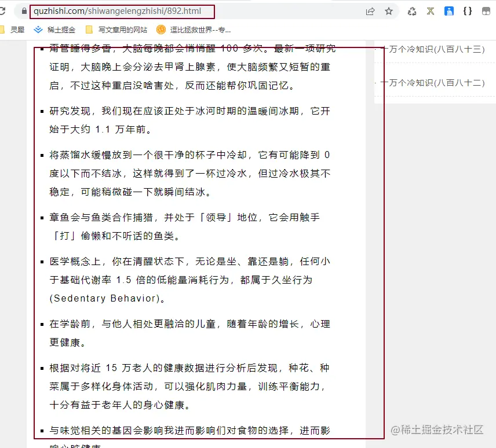Click the folder icon of 写文章用的网站
The width and height of the screenshot is (496, 448).
[x=89, y=30]
